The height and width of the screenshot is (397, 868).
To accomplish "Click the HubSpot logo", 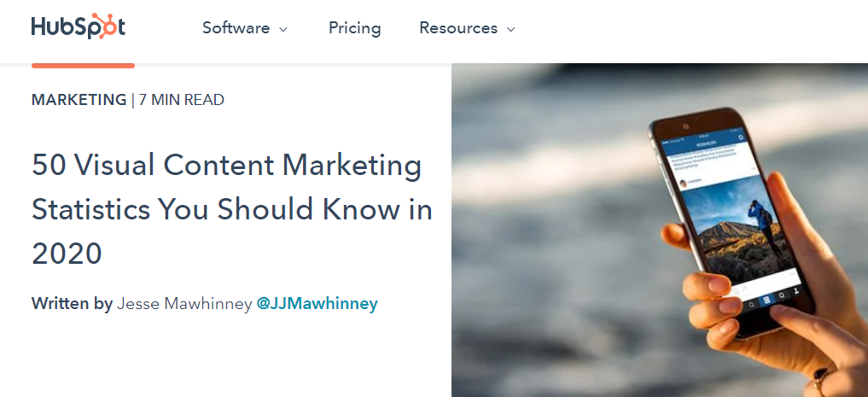I will point(78,27).
